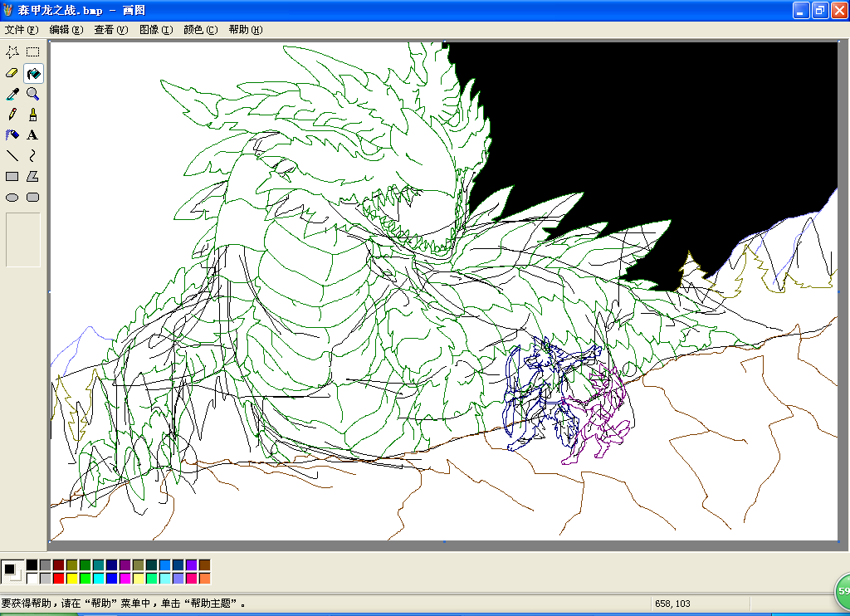Choose the straight Line tool
The image size is (850, 616).
[12, 155]
